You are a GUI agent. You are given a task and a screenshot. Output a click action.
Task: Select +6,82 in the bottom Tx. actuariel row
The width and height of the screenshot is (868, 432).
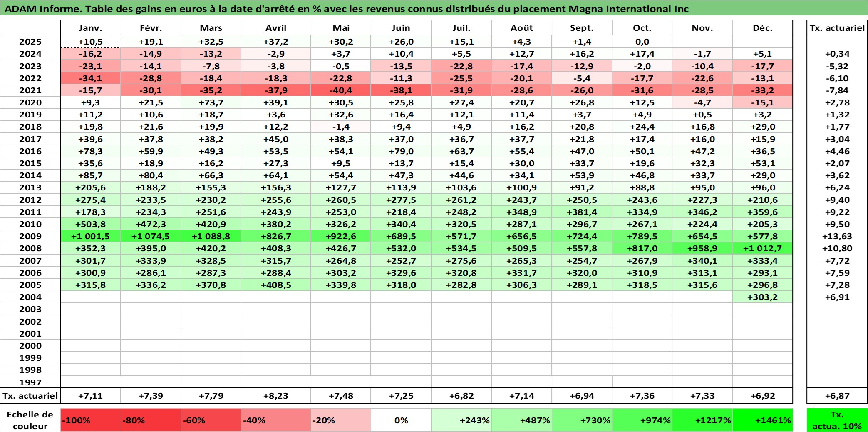[461, 396]
